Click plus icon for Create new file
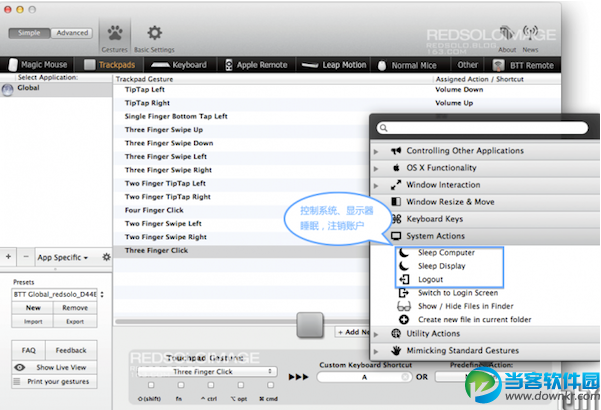The width and height of the screenshot is (601, 410). [404, 320]
